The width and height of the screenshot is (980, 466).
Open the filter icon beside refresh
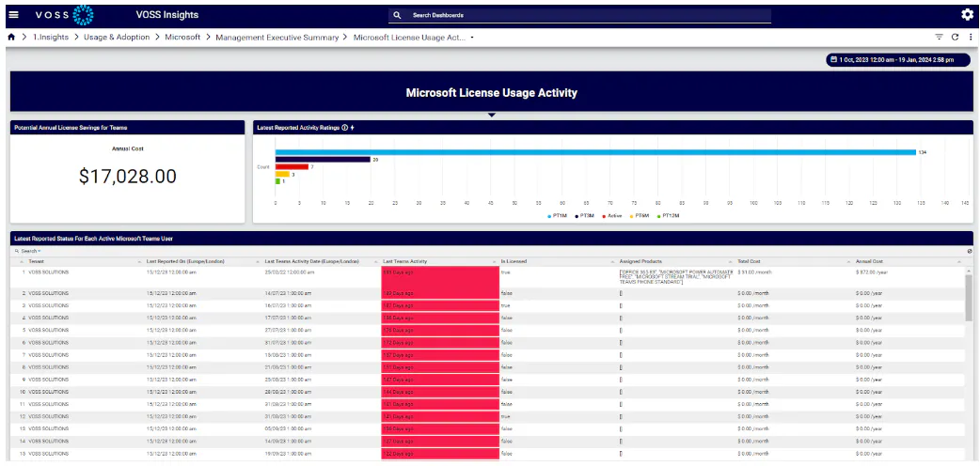tap(939, 38)
